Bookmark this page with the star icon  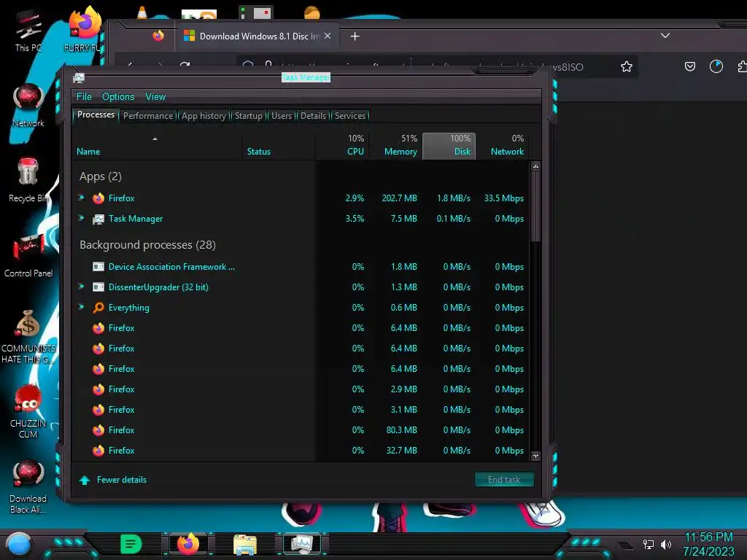(x=627, y=66)
